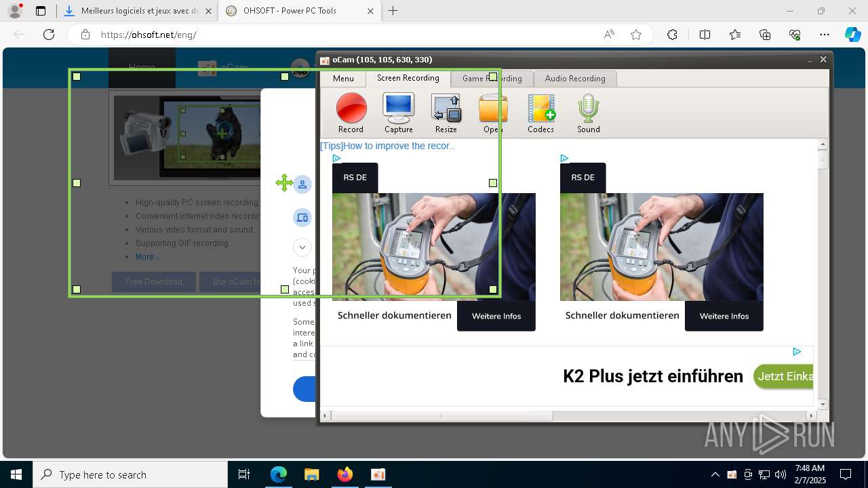Open the Copilot icon in Edge
This screenshot has height=488, width=868.
(x=853, y=35)
